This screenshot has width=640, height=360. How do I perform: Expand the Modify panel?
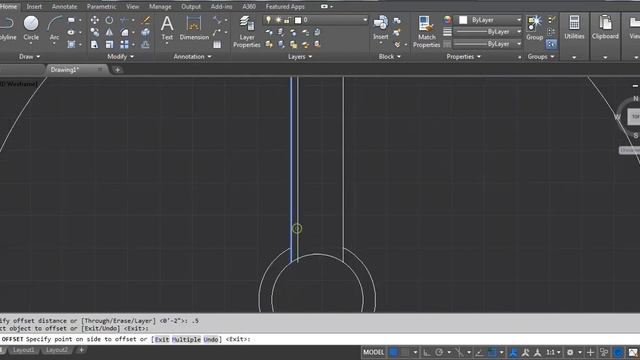pos(120,56)
